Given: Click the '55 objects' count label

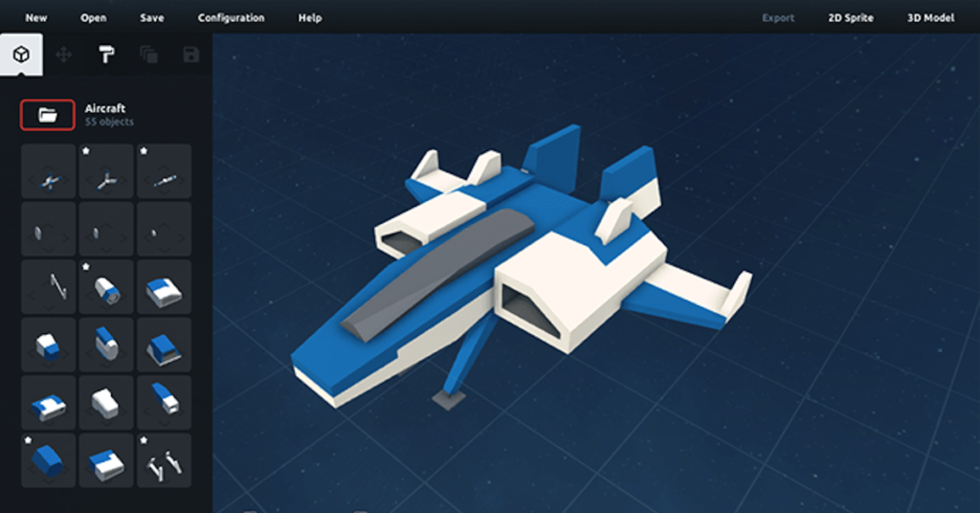Looking at the screenshot, I should point(109,122).
